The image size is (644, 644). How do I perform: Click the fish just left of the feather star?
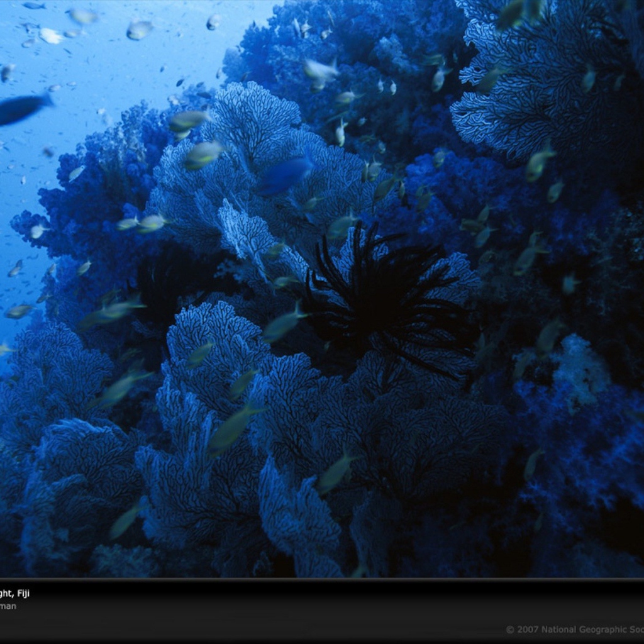point(282,325)
